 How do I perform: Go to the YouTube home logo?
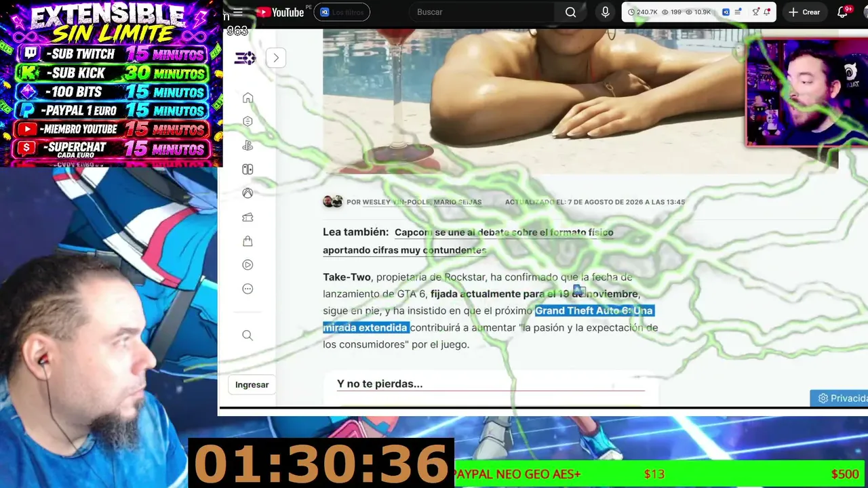pos(279,12)
